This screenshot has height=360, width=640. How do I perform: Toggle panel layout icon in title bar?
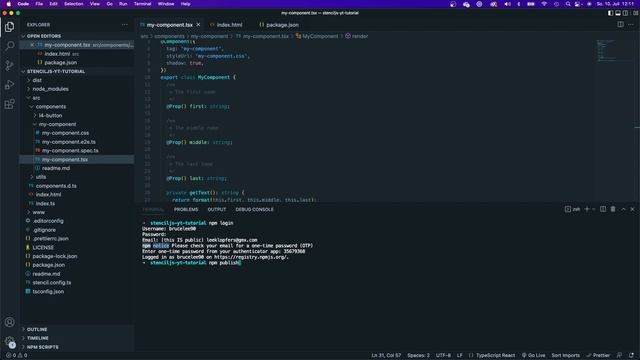point(618,13)
